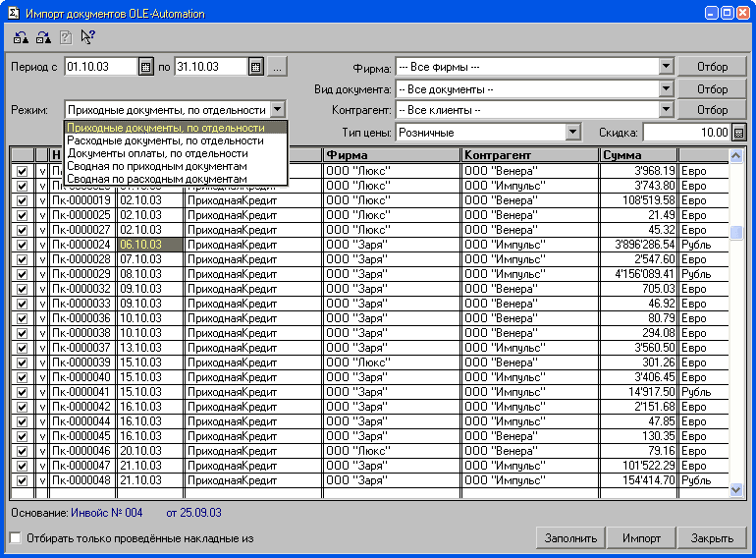Click Отбор button next to Контрагент

712,110
